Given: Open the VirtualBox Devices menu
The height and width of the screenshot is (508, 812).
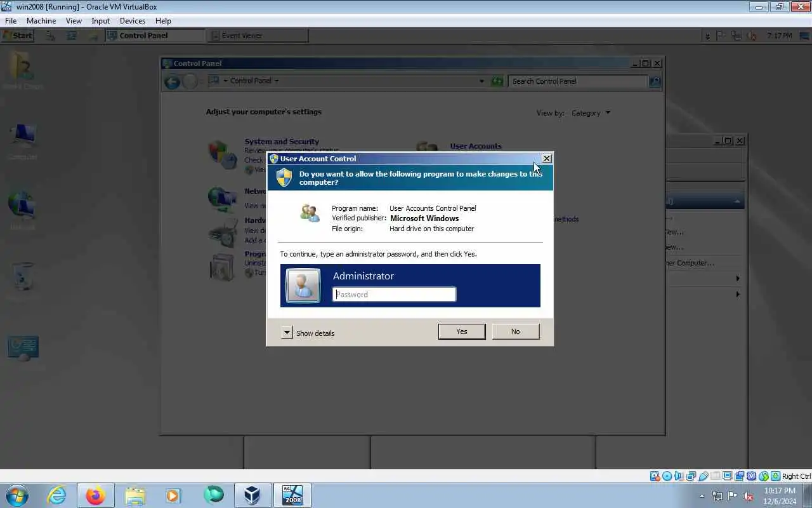Looking at the screenshot, I should [x=133, y=21].
